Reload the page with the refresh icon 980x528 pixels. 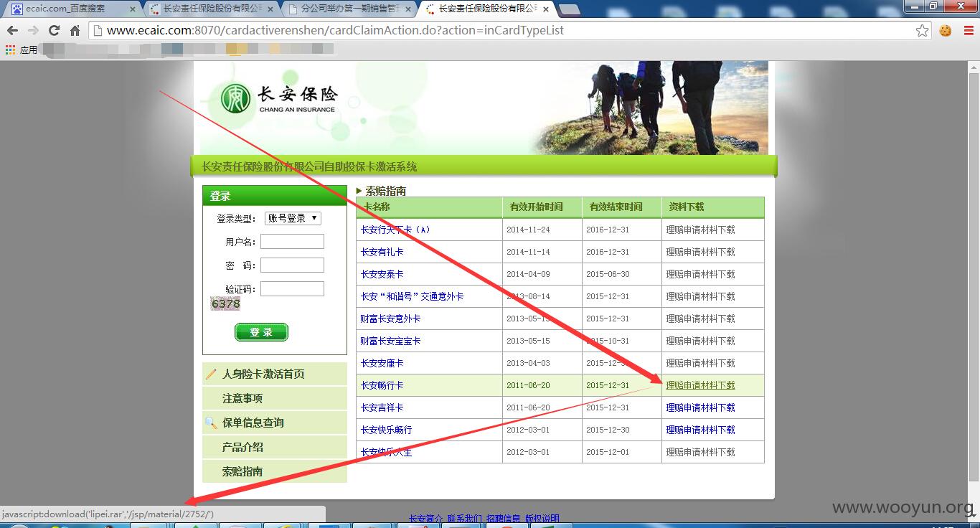tap(54, 31)
